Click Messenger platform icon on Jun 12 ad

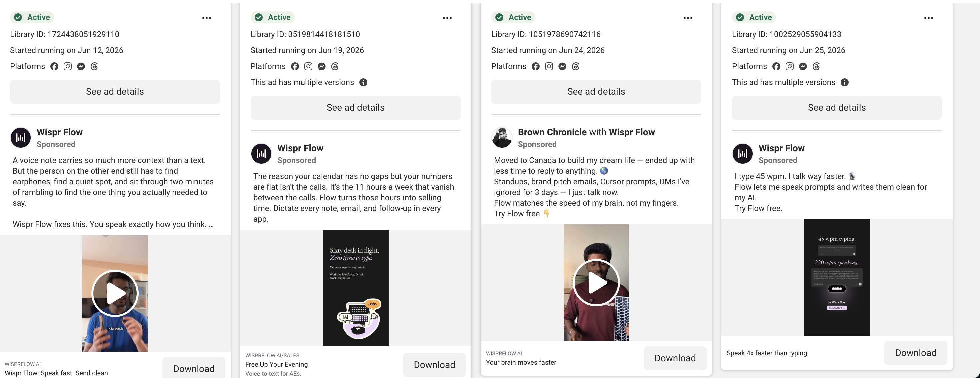81,67
